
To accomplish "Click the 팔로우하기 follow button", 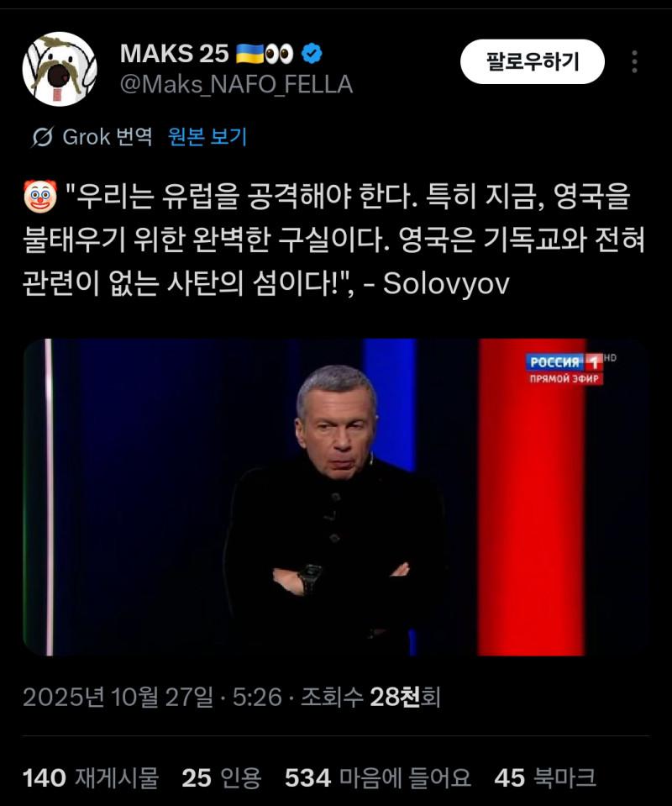I will pos(533,61).
